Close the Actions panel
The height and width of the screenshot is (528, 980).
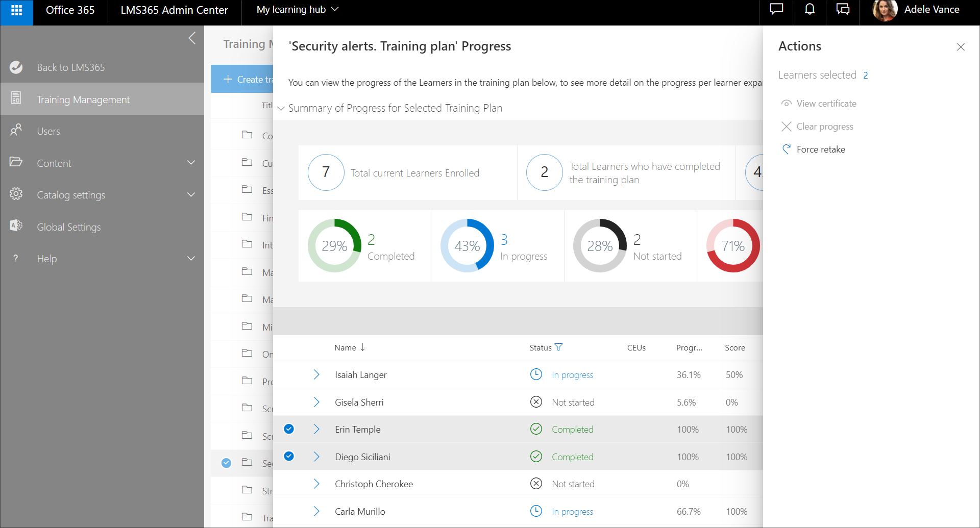tap(960, 47)
